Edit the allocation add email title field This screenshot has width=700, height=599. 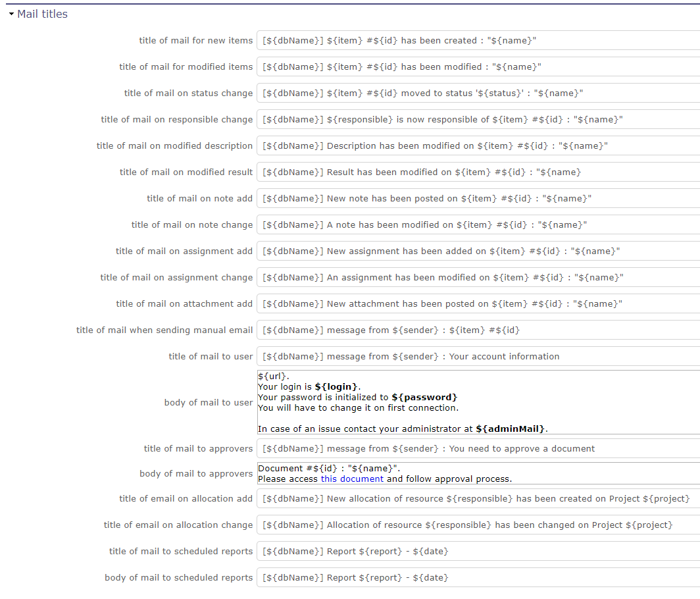click(461, 498)
